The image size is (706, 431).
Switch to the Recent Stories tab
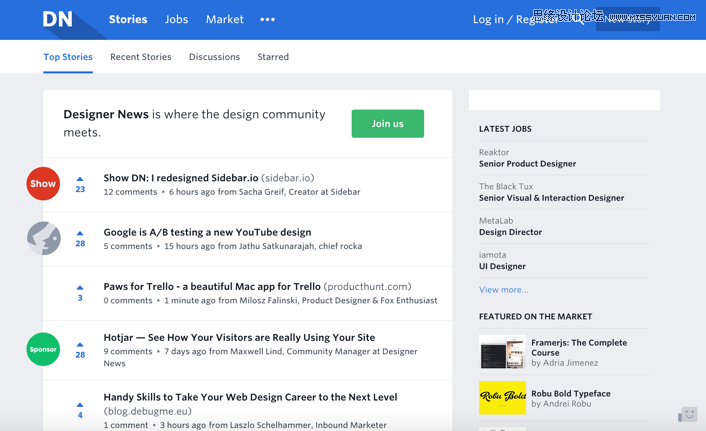click(141, 57)
